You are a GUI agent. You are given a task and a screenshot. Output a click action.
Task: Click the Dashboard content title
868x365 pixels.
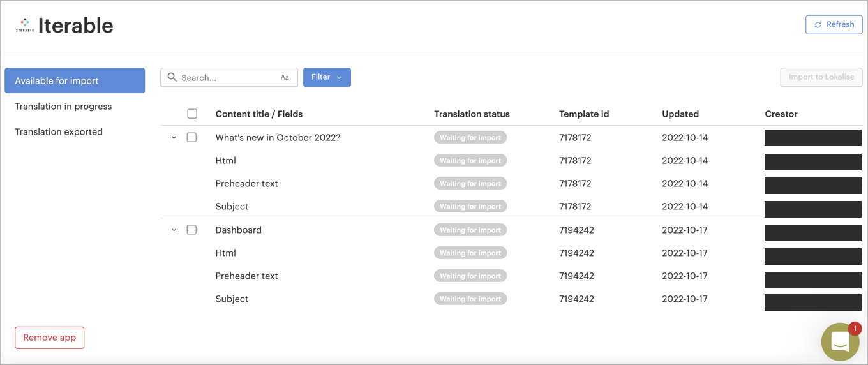click(x=239, y=230)
